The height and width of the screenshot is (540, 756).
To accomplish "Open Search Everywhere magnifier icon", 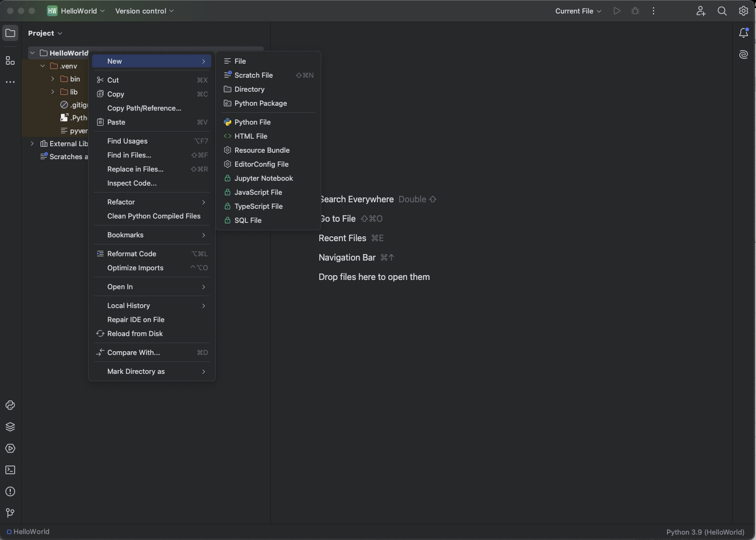I will point(722,11).
